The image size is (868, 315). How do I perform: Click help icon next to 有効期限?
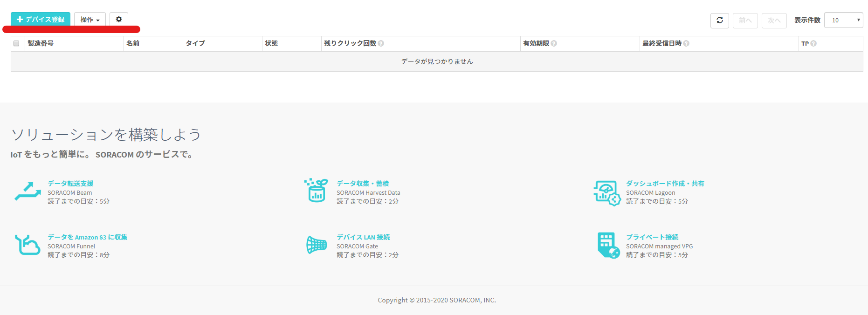[554, 43]
